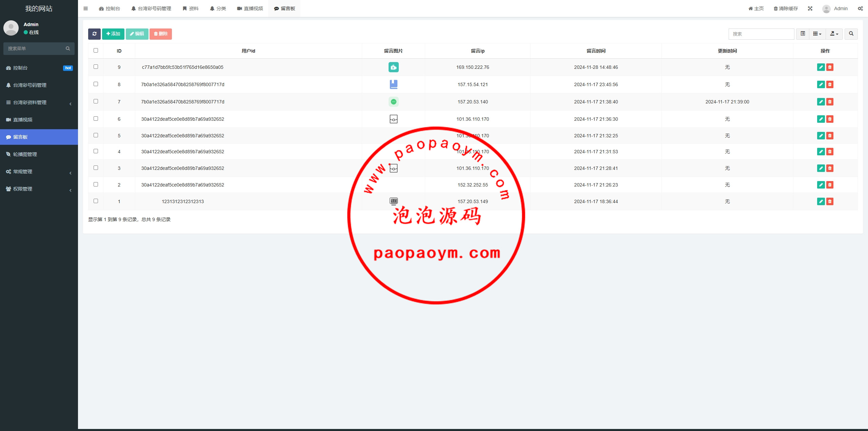Edit row with ID 1
Viewport: 868px width, 431px height.
[821, 201]
